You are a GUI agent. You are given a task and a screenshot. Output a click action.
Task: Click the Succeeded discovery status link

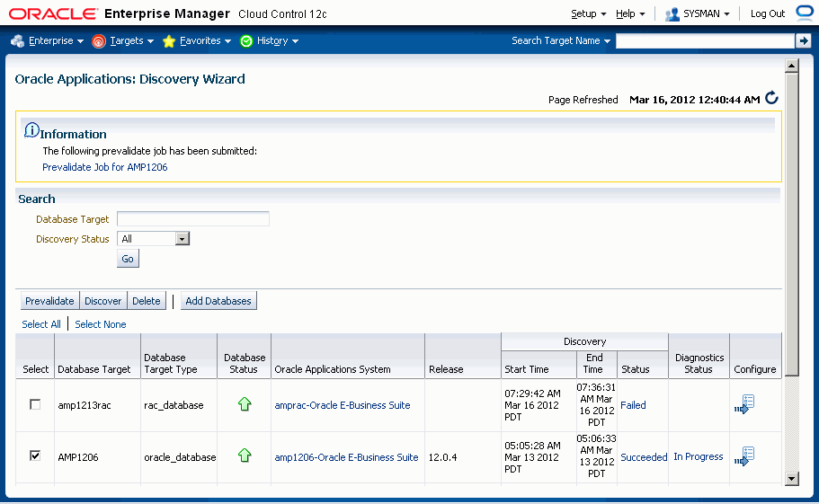click(x=644, y=457)
